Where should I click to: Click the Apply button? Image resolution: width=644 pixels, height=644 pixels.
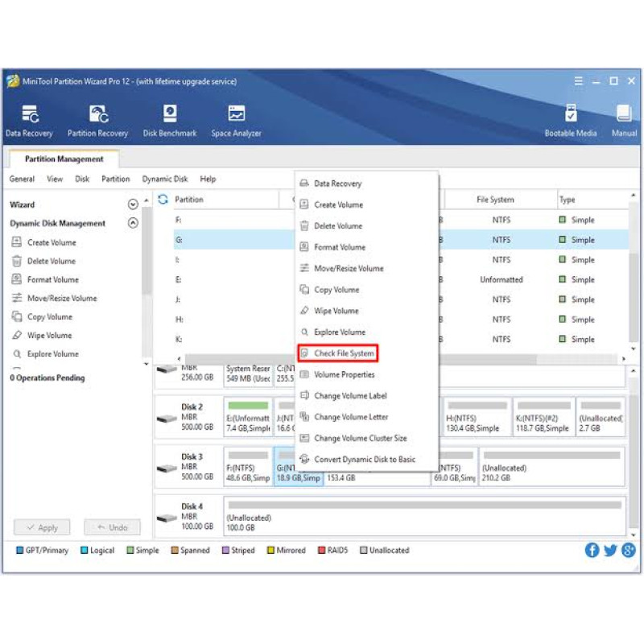42,527
